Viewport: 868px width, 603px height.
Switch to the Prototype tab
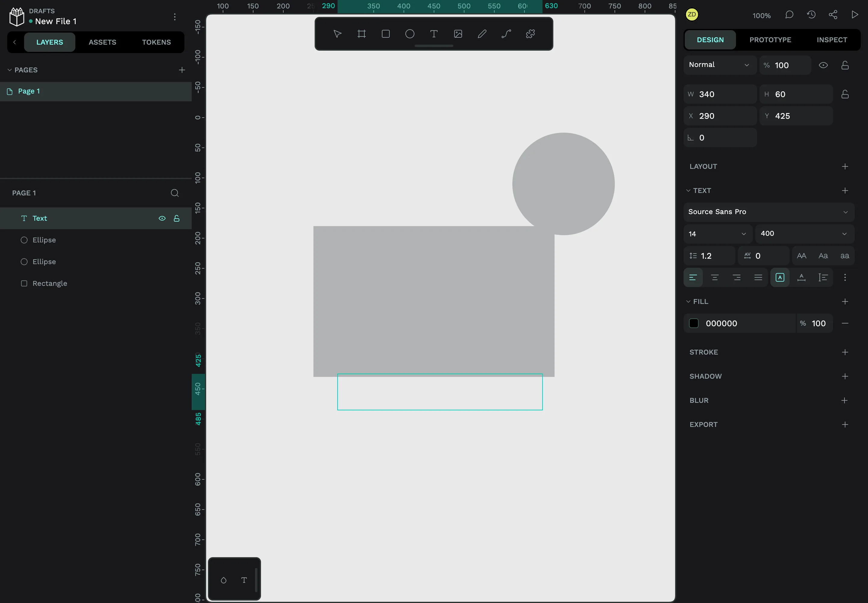click(770, 40)
